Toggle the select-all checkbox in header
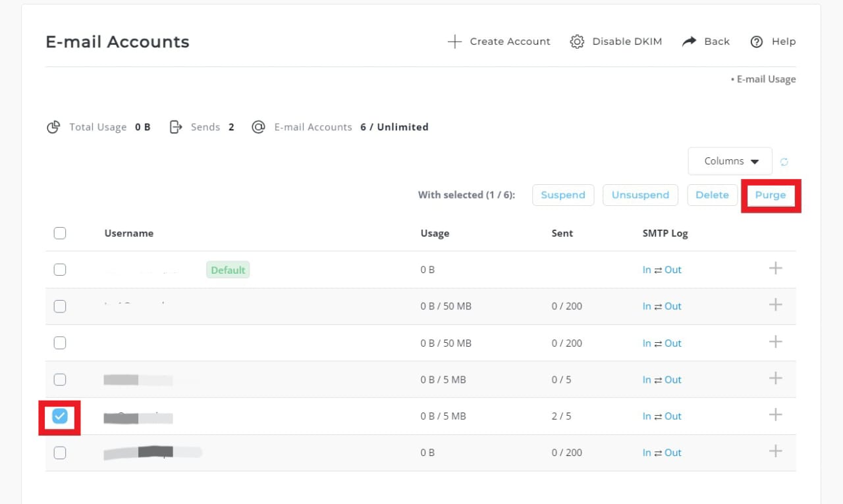 [x=60, y=233]
